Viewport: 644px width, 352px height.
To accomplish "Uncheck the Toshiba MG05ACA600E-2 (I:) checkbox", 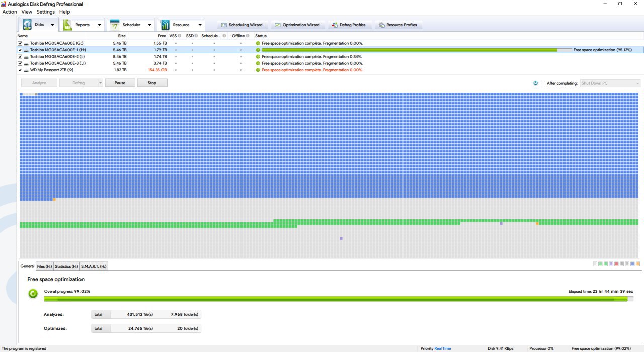I will [20, 57].
